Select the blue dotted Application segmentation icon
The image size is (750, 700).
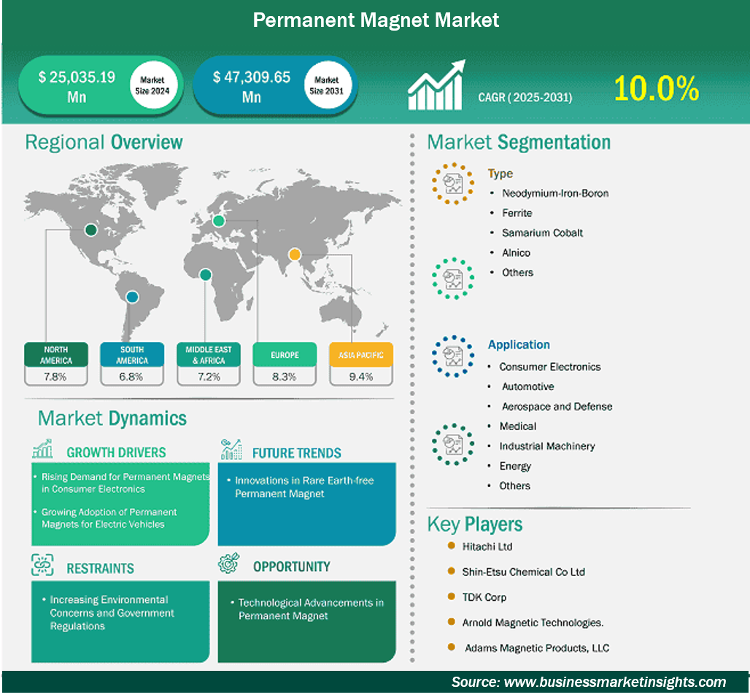pos(452,356)
